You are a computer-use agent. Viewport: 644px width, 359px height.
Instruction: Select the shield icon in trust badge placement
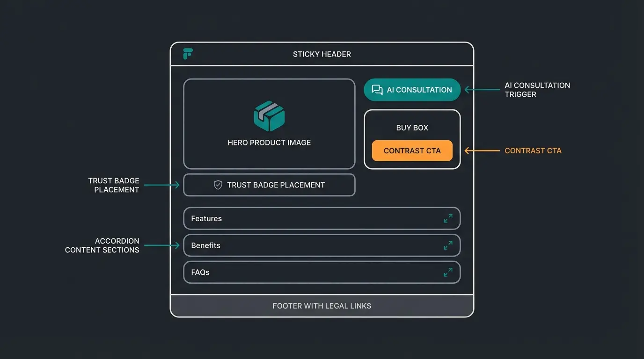218,185
